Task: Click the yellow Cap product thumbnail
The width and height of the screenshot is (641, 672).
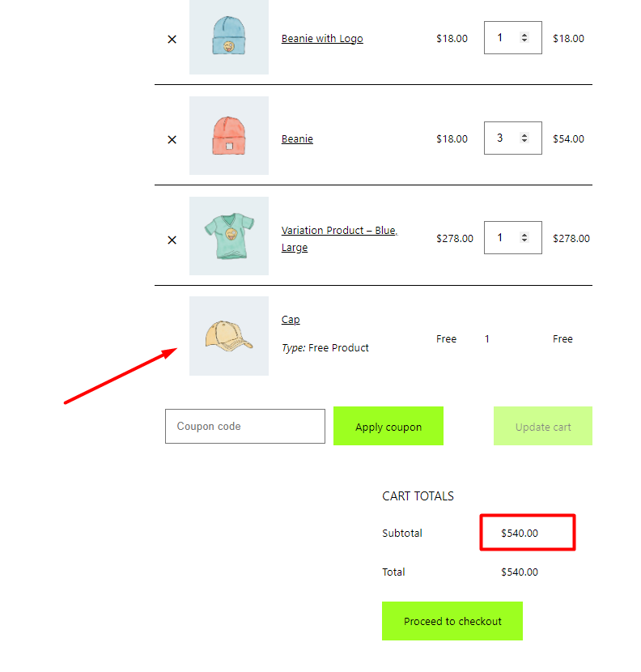Action: [229, 336]
